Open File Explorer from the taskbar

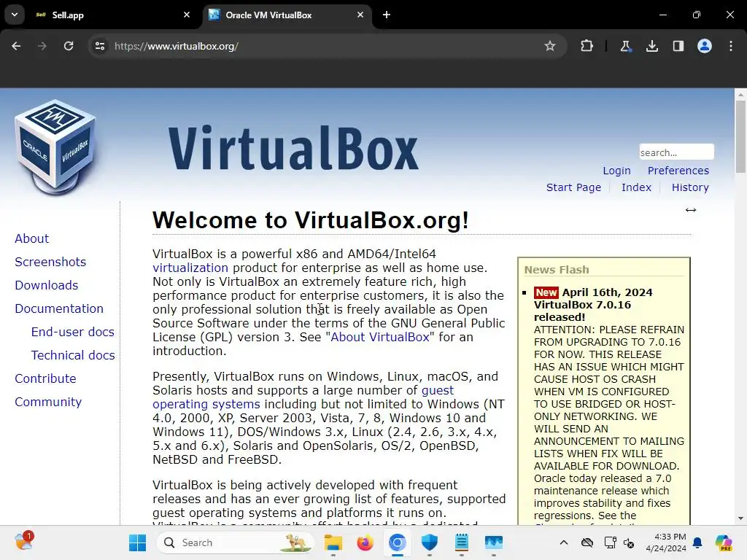pyautogui.click(x=333, y=542)
